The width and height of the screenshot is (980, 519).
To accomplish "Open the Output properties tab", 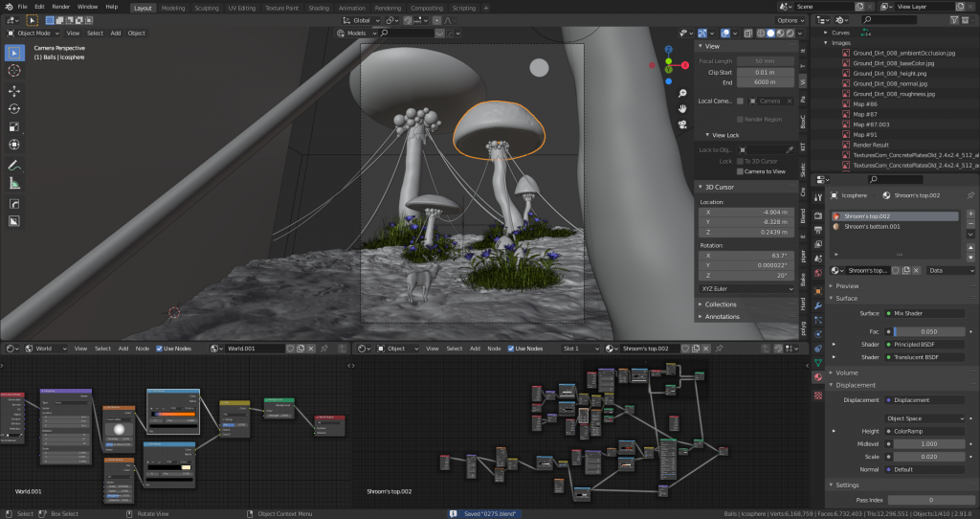I will coord(817,230).
